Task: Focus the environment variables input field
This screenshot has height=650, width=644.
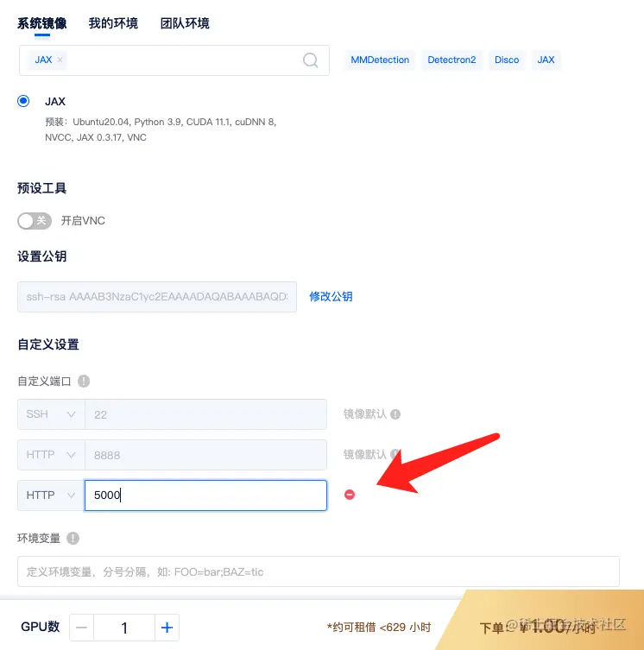Action: [x=319, y=571]
